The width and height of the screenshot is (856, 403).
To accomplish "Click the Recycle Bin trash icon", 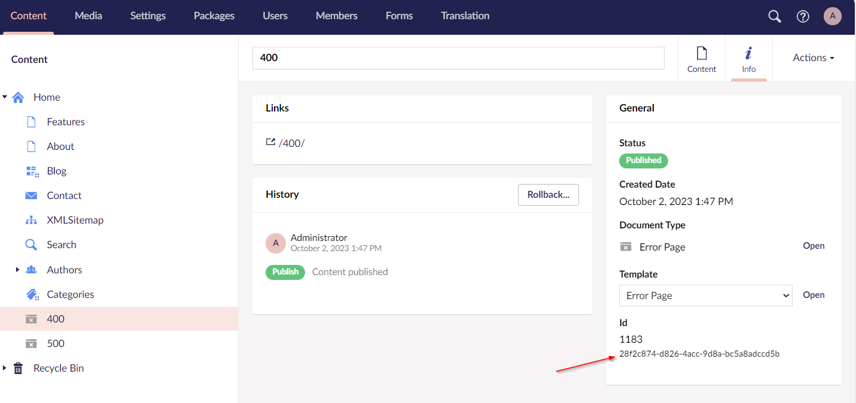I will [x=18, y=368].
